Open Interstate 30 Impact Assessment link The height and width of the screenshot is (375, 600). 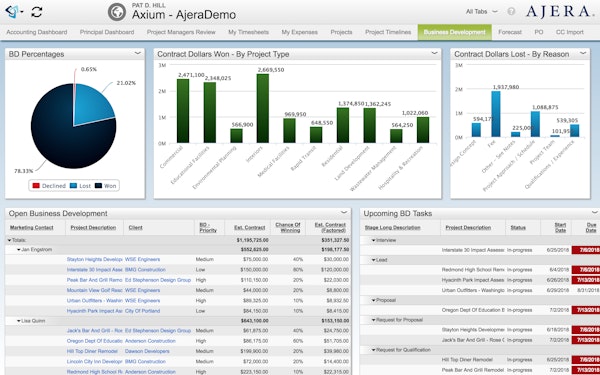point(95,270)
